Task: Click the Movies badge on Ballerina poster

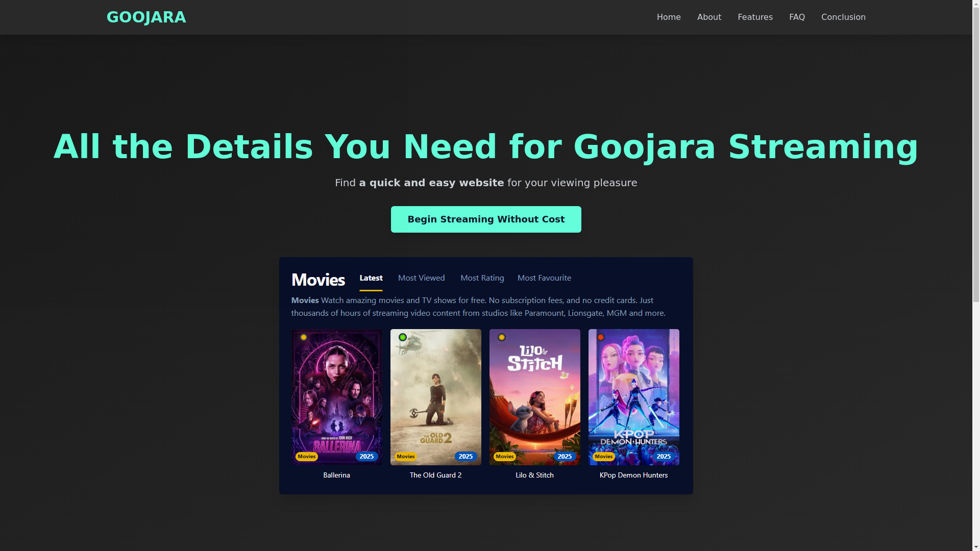Action: click(x=307, y=457)
